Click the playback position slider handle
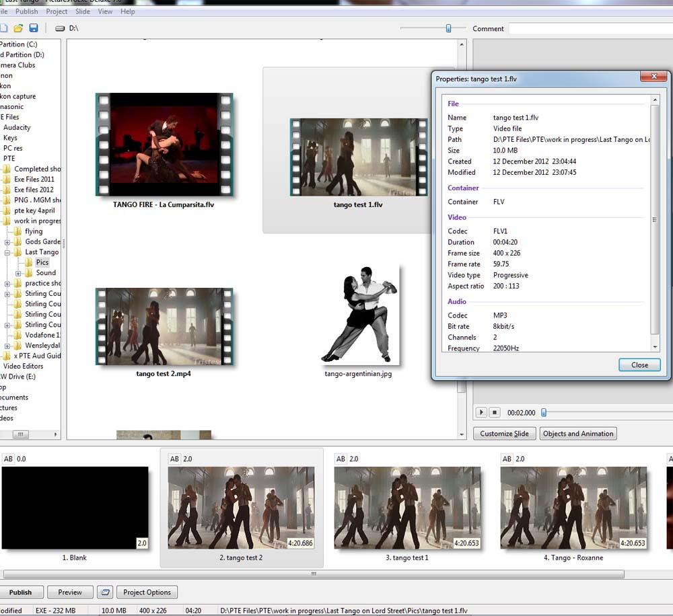The image size is (673, 616). 544,413
